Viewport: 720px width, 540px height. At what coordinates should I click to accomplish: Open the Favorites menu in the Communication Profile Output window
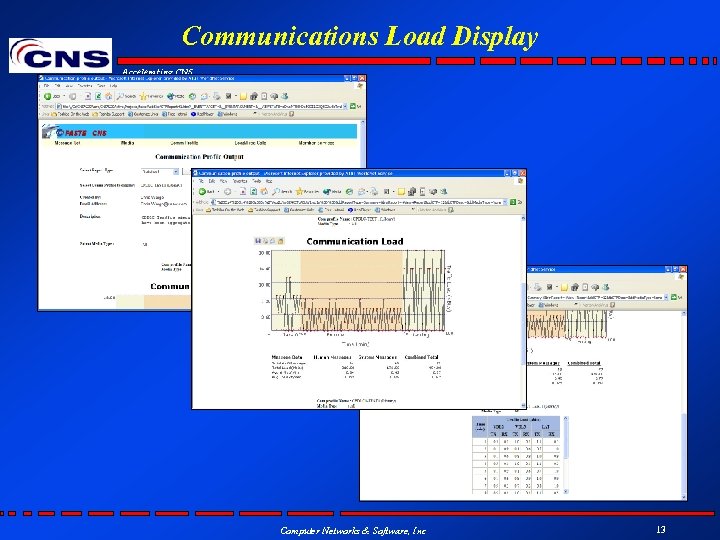(x=85, y=85)
